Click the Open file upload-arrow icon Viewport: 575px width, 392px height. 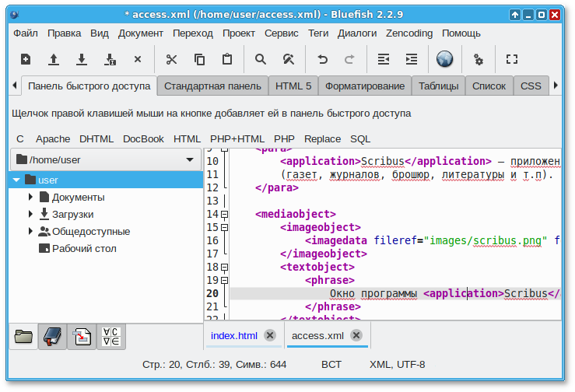(x=54, y=59)
